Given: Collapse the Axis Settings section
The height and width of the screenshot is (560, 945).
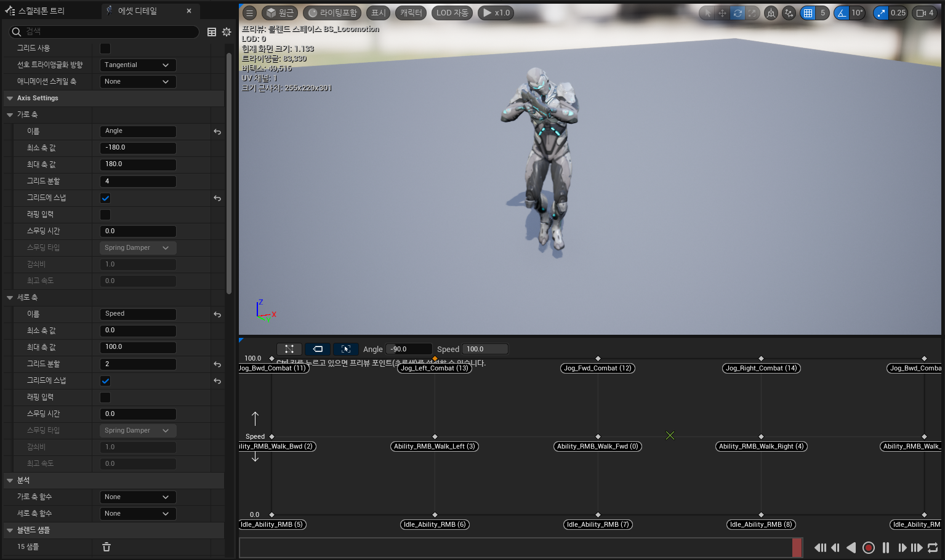Looking at the screenshot, I should point(10,98).
